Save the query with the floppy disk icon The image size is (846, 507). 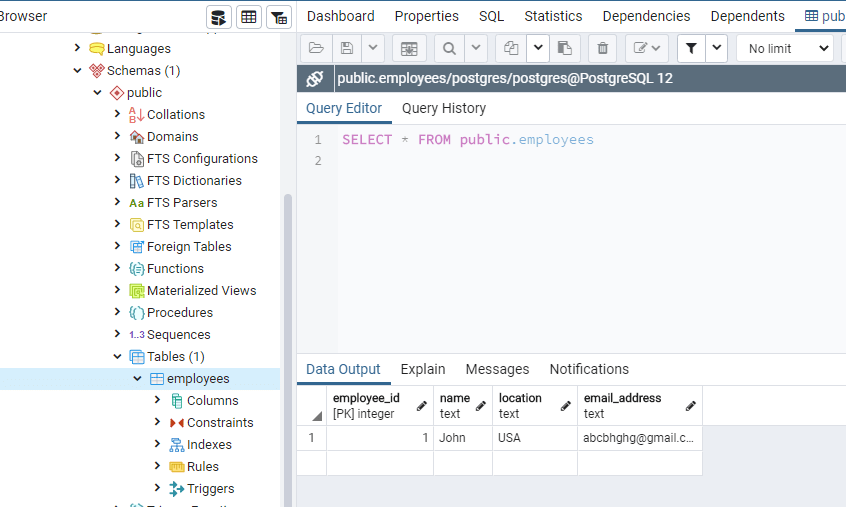(347, 49)
